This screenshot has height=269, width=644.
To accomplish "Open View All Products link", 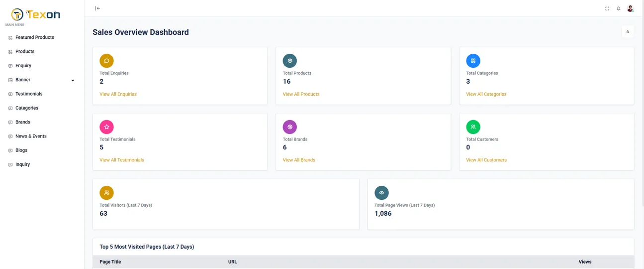I will 301,94.
